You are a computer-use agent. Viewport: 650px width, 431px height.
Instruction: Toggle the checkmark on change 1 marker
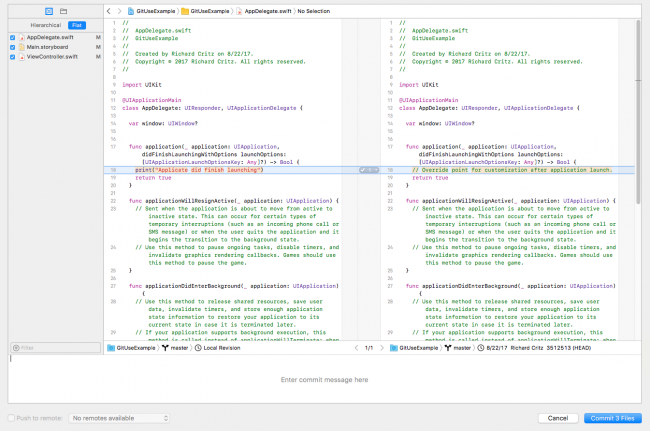363,170
